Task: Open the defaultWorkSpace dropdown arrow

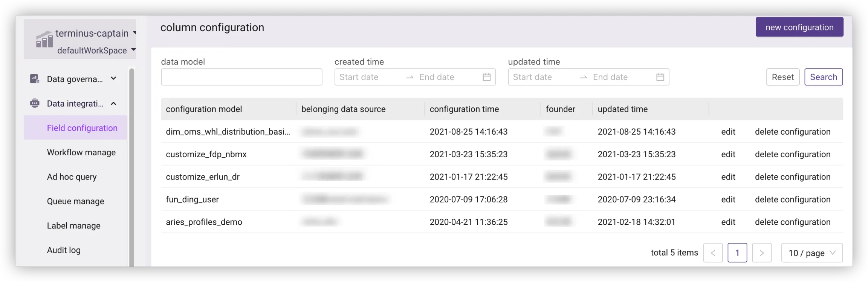Action: 133,50
